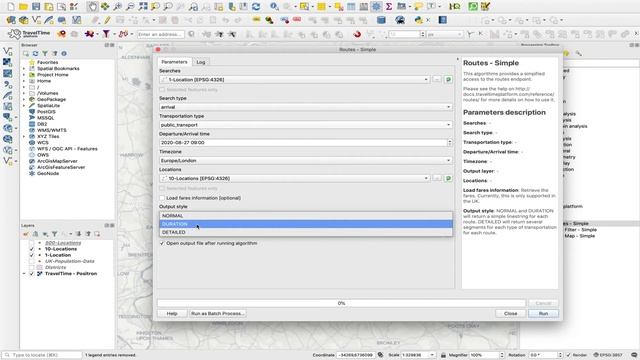Toggle visibility of Districts layer
The width and height of the screenshot is (640, 360).
coord(31,267)
